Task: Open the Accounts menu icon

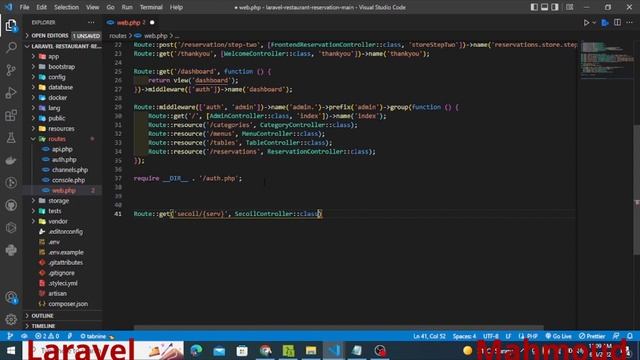Action: (11, 297)
